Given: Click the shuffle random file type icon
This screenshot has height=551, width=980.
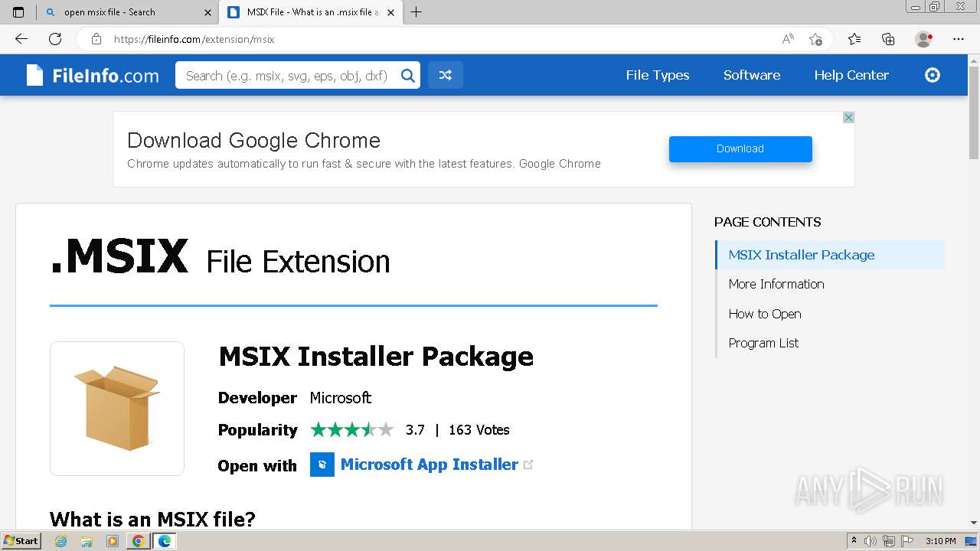Looking at the screenshot, I should [445, 75].
